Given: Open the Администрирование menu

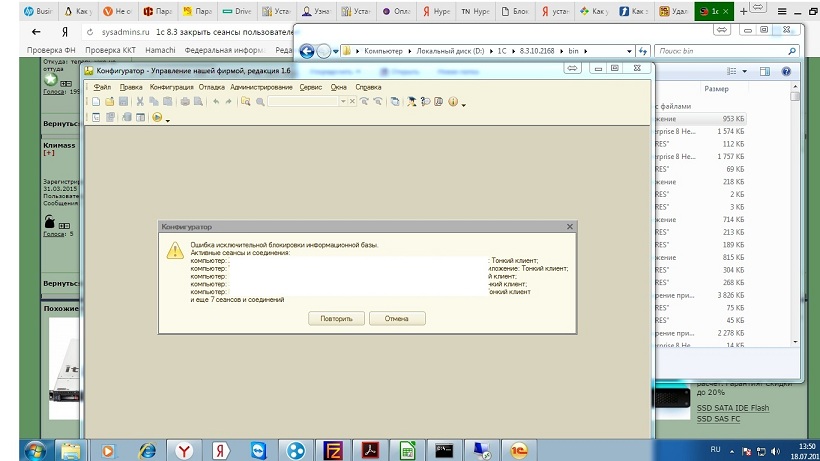Looking at the screenshot, I should click(261, 87).
